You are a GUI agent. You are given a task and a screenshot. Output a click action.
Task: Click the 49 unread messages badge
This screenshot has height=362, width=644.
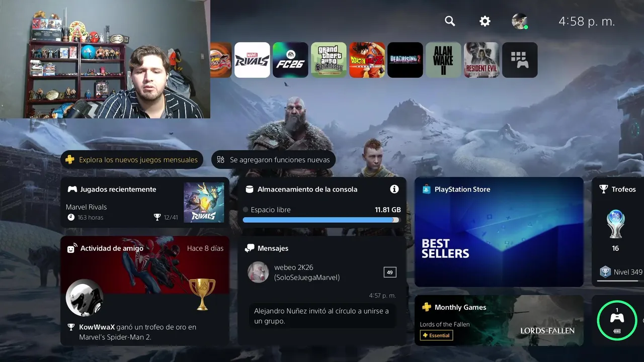[390, 273]
